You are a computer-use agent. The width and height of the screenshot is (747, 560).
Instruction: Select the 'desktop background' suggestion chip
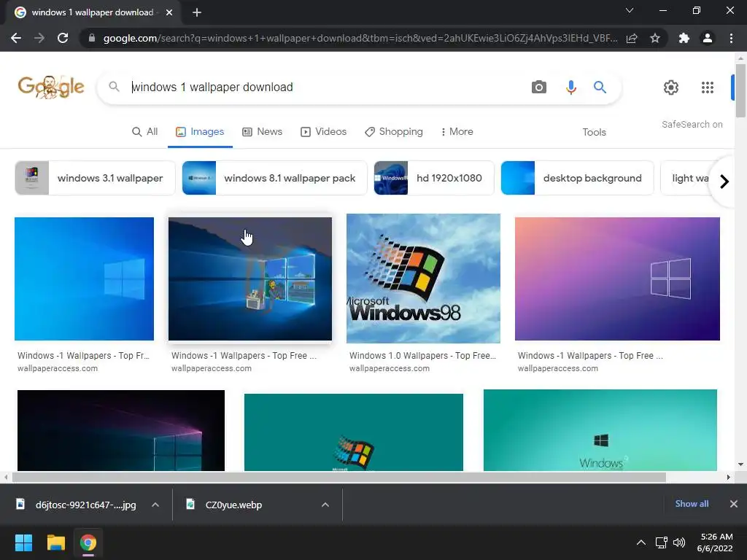577,178
